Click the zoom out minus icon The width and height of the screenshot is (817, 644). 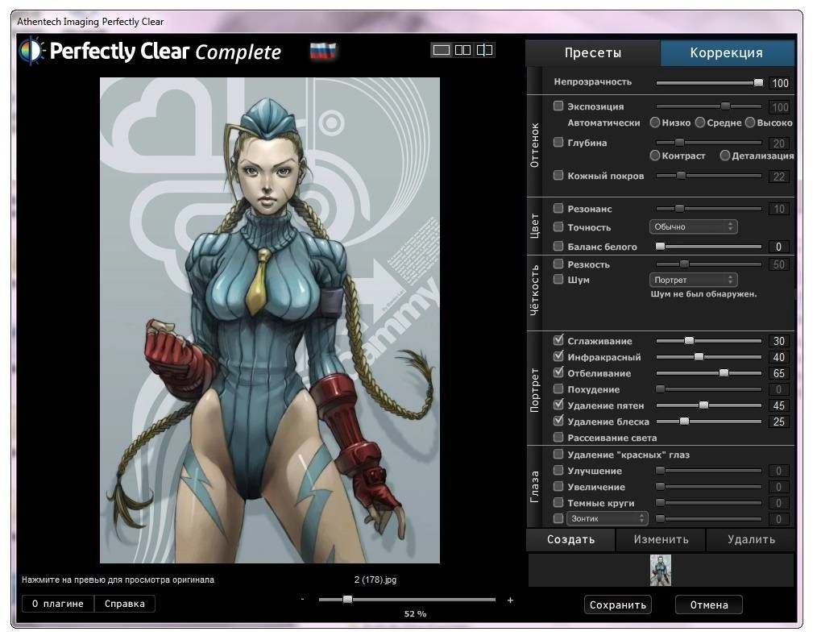point(302,599)
